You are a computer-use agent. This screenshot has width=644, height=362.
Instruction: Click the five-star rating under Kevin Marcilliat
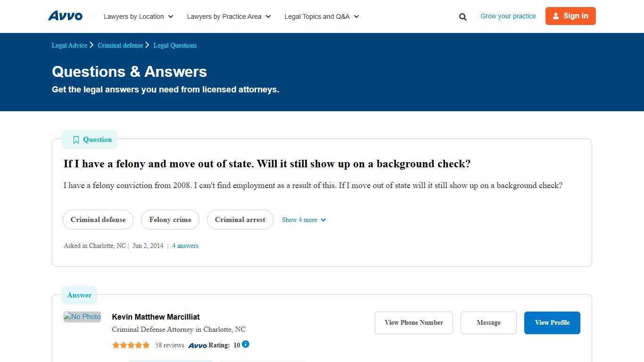131,345
